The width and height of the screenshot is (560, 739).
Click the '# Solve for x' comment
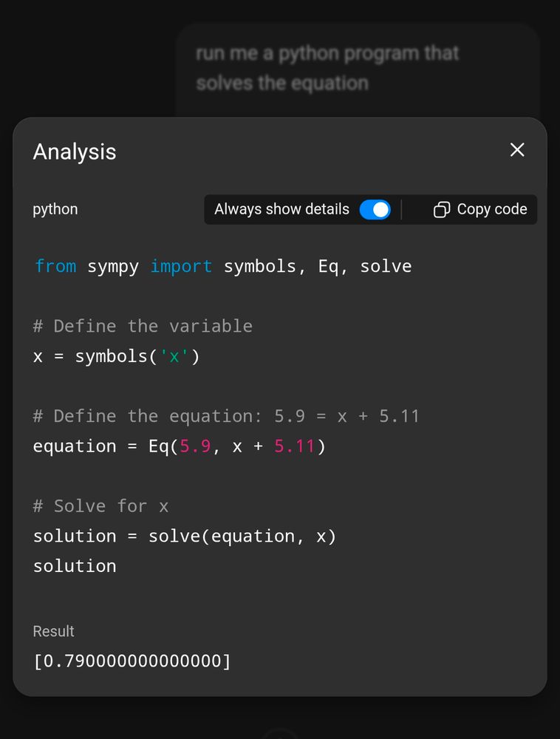(100, 506)
